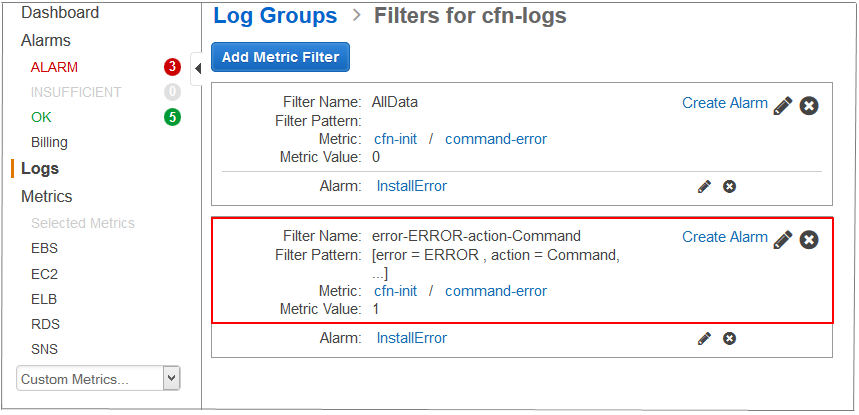859x415 pixels.
Task: Edit the error-ERROR-action-Command filter
Action: pyautogui.click(x=783, y=239)
